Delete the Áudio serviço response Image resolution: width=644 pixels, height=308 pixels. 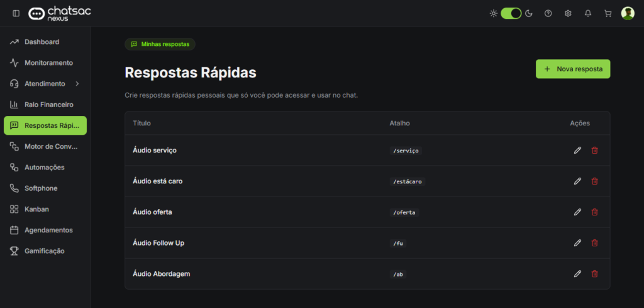[x=594, y=151]
